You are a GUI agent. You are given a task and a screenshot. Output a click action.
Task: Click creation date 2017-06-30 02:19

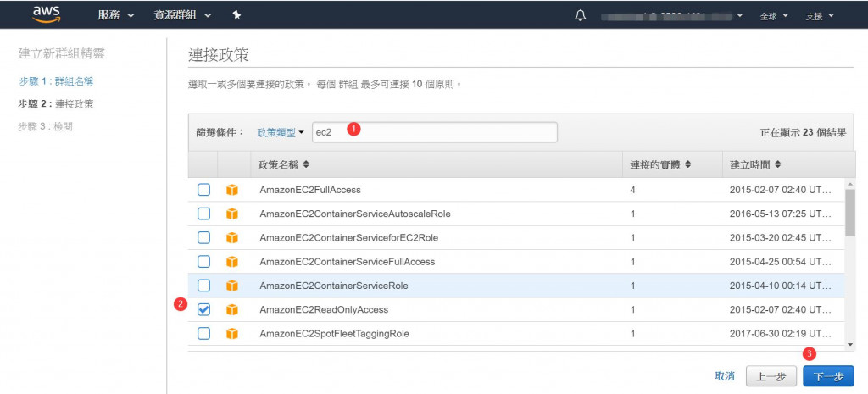click(781, 334)
